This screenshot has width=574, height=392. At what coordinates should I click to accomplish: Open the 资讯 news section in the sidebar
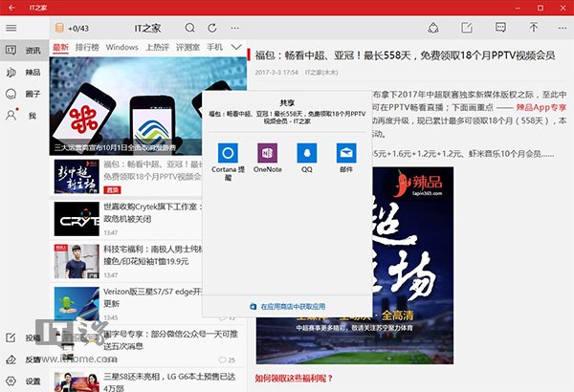point(24,50)
